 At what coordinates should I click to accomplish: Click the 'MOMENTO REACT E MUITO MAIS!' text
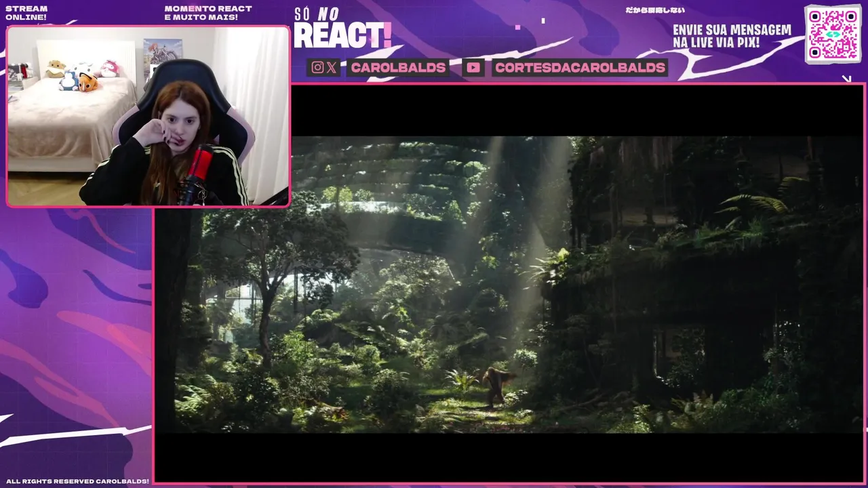coord(208,13)
